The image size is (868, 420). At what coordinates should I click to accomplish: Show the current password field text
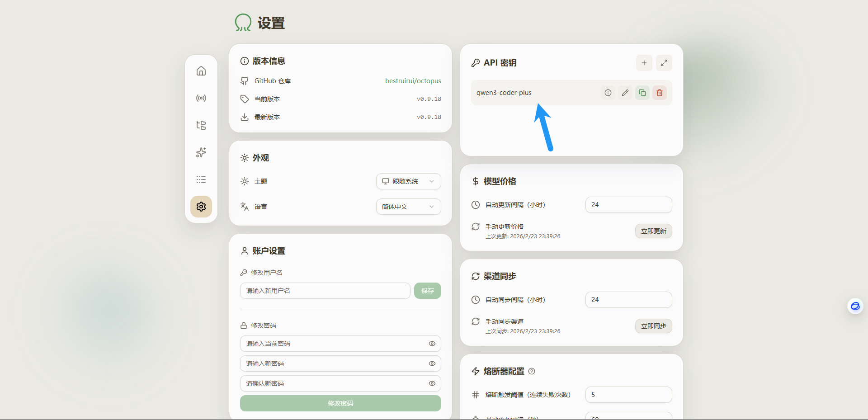[432, 344]
